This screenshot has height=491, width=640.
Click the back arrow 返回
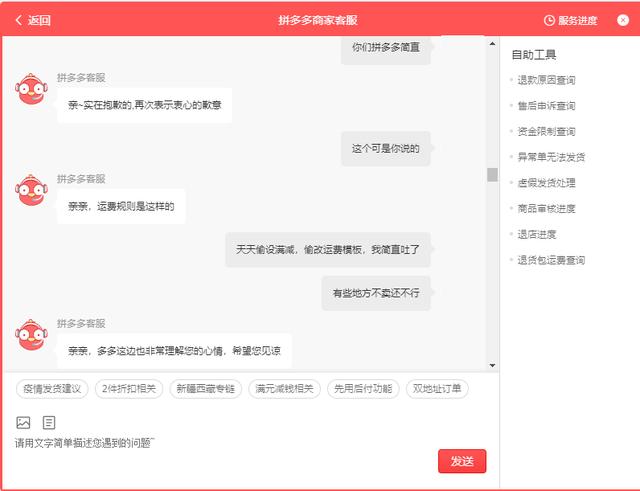click(x=32, y=20)
